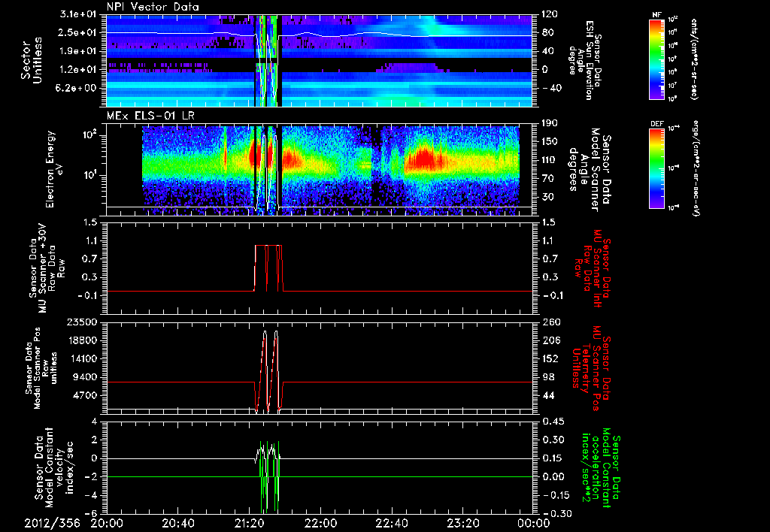The height and width of the screenshot is (532, 770).
Task: Click the 23500 scanner position tick
Action: click(x=82, y=322)
